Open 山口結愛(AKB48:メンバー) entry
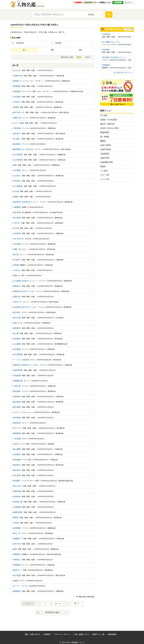The height and width of the screenshot is (644, 144). point(25,281)
